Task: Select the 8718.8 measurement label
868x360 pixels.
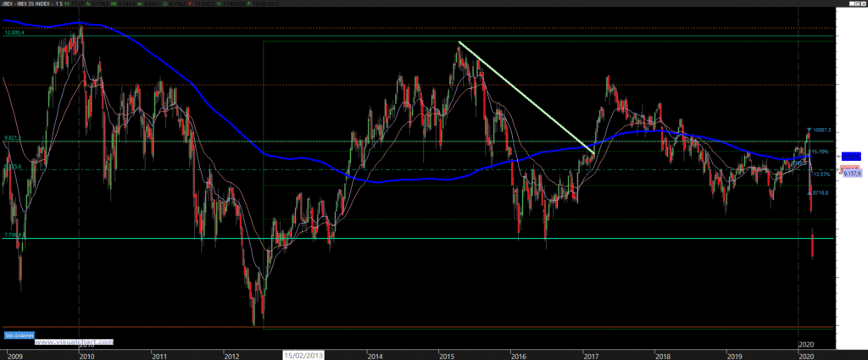Action: point(820,192)
